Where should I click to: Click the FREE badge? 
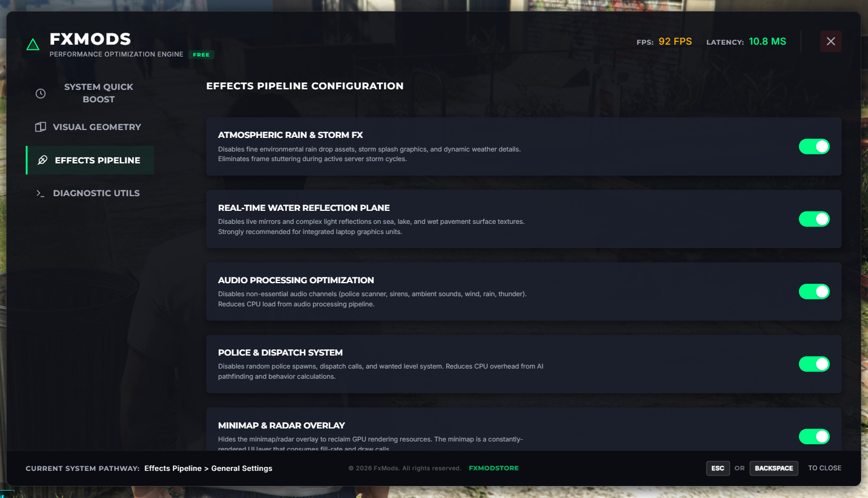click(x=201, y=55)
